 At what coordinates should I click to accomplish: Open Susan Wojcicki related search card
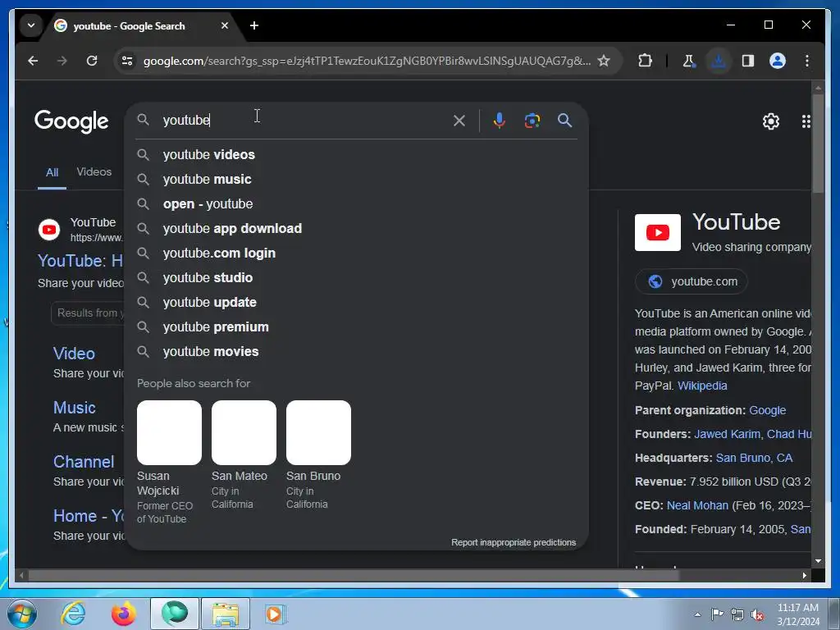[169, 463]
